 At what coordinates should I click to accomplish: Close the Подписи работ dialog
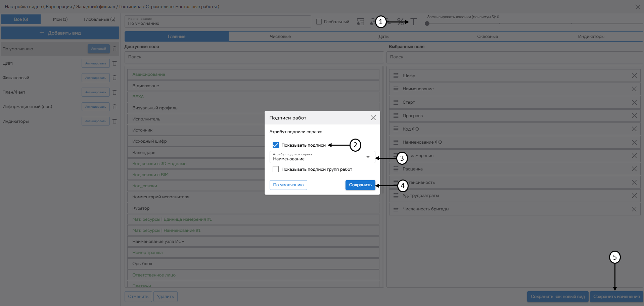[x=373, y=118]
